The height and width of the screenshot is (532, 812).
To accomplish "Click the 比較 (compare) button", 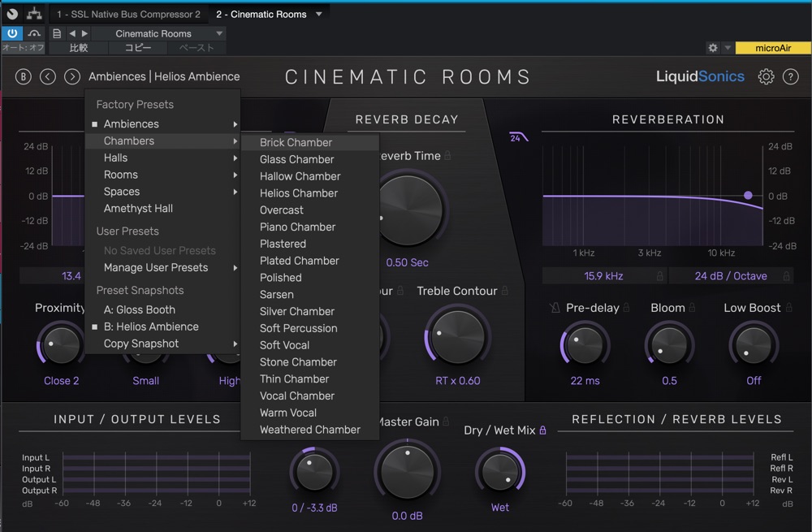I will pyautogui.click(x=79, y=48).
